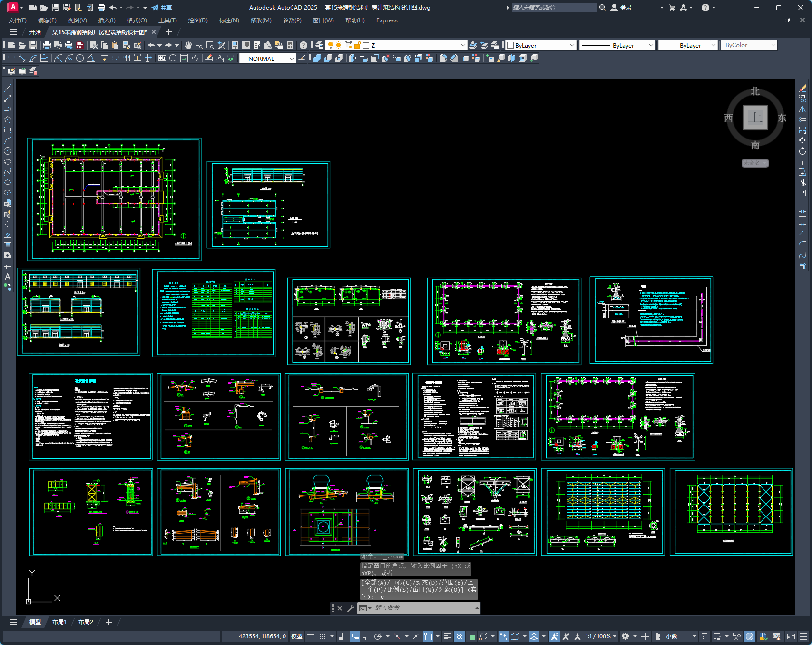This screenshot has height=645, width=812.
Task: Select the Circle draw tool
Action: 8,151
